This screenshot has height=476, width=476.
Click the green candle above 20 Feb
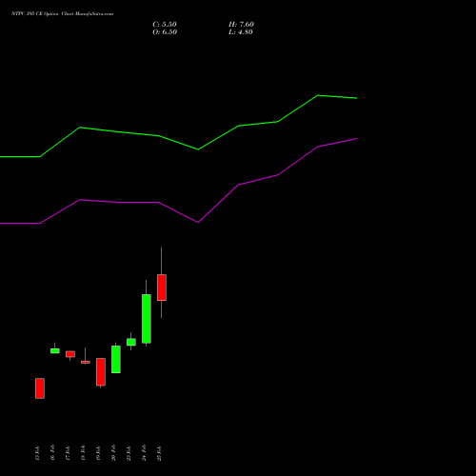pos(116,359)
